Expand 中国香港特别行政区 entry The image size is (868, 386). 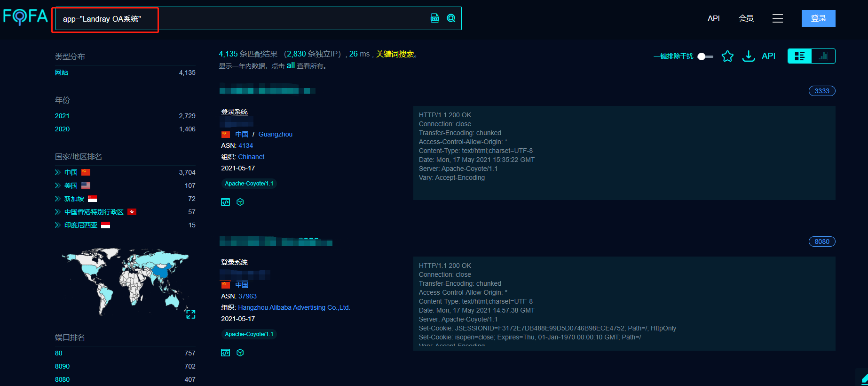pyautogui.click(x=58, y=212)
